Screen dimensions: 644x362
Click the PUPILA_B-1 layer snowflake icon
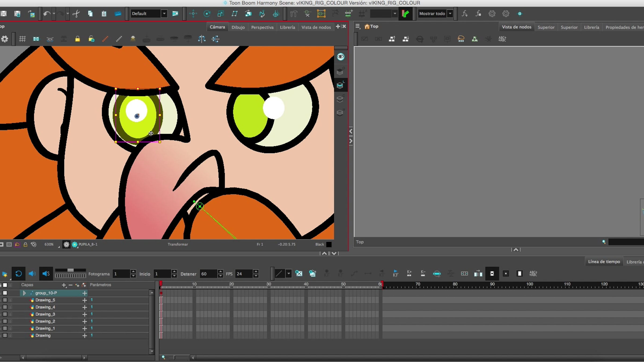[75, 244]
